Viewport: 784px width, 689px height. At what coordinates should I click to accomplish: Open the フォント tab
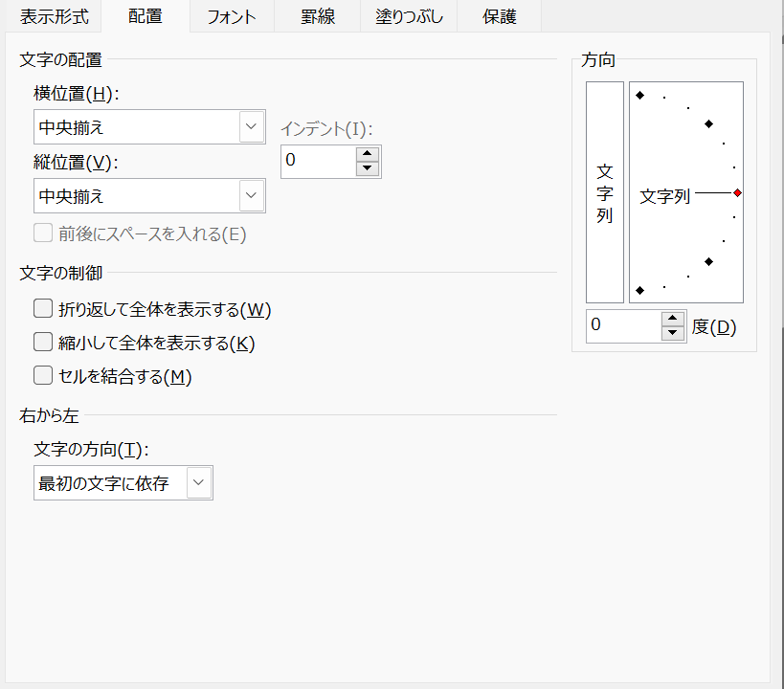pos(231,16)
